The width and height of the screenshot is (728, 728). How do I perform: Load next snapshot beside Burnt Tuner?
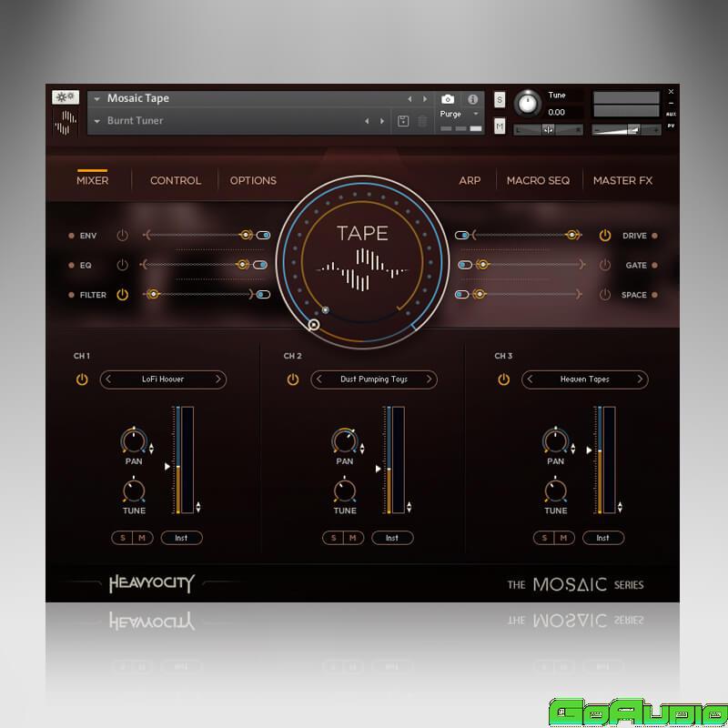[x=382, y=121]
